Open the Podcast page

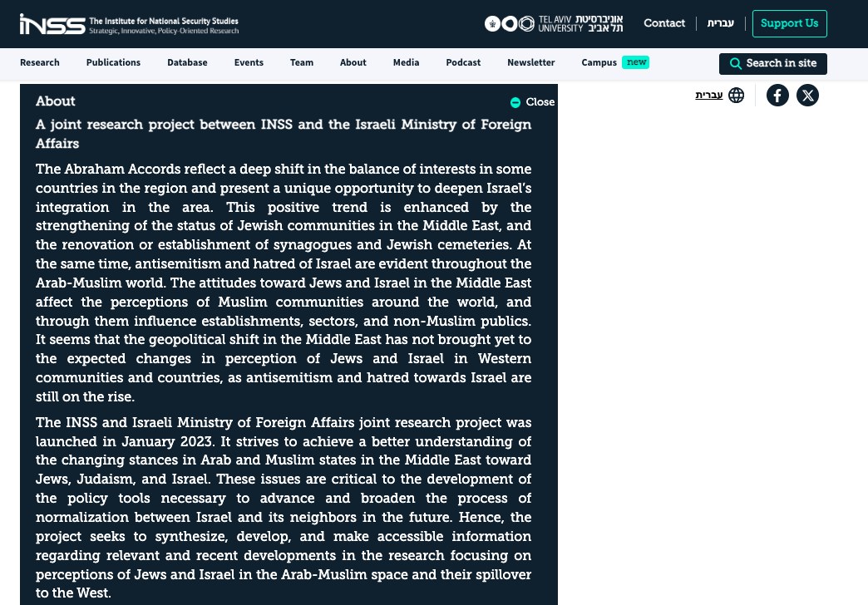tap(463, 62)
